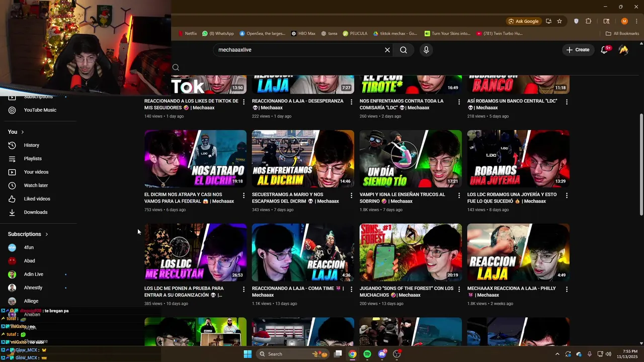The width and height of the screenshot is (644, 362).
Task: Play ROBAMOS UNA JOYERIA thumbnail
Action: pyautogui.click(x=518, y=159)
